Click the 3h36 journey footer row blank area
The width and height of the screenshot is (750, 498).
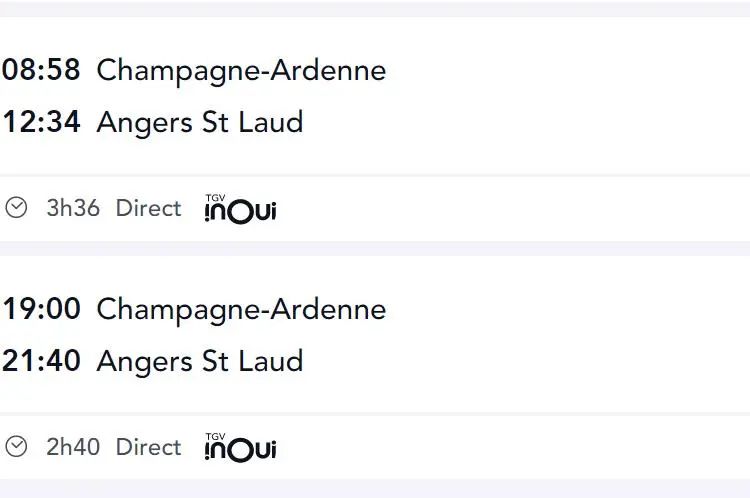(x=512, y=209)
